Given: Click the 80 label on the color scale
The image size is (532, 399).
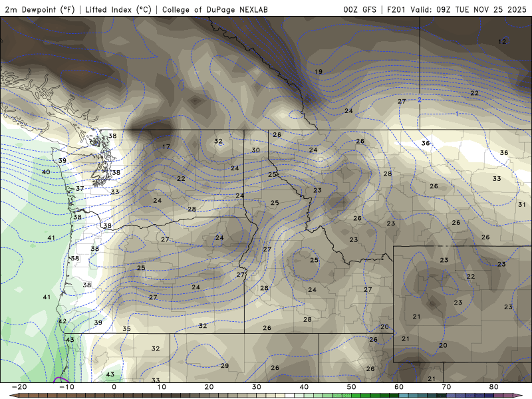Looking at the screenshot, I should pyautogui.click(x=494, y=387).
